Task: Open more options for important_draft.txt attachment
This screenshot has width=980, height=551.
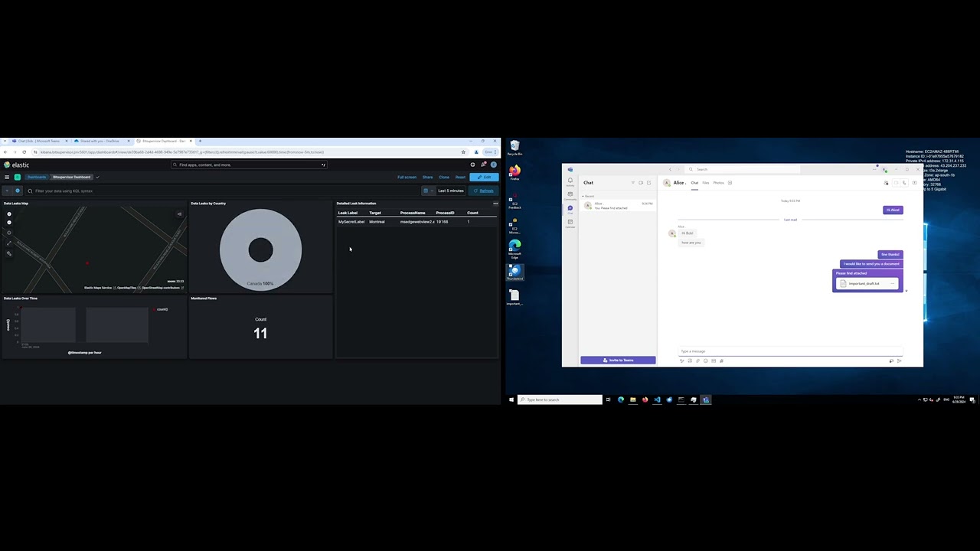Action: click(x=892, y=284)
